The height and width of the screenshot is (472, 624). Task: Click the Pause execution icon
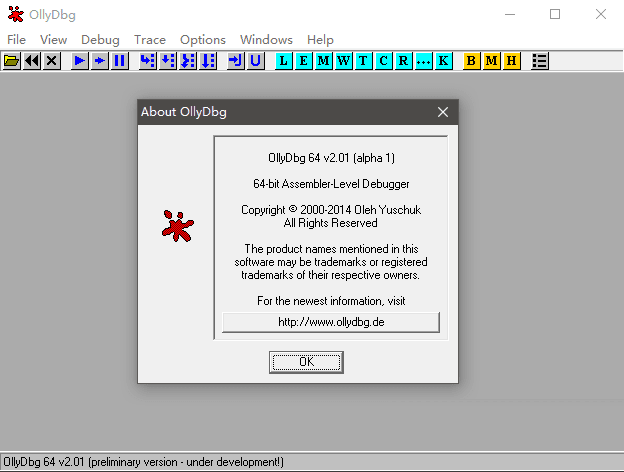tap(119, 61)
